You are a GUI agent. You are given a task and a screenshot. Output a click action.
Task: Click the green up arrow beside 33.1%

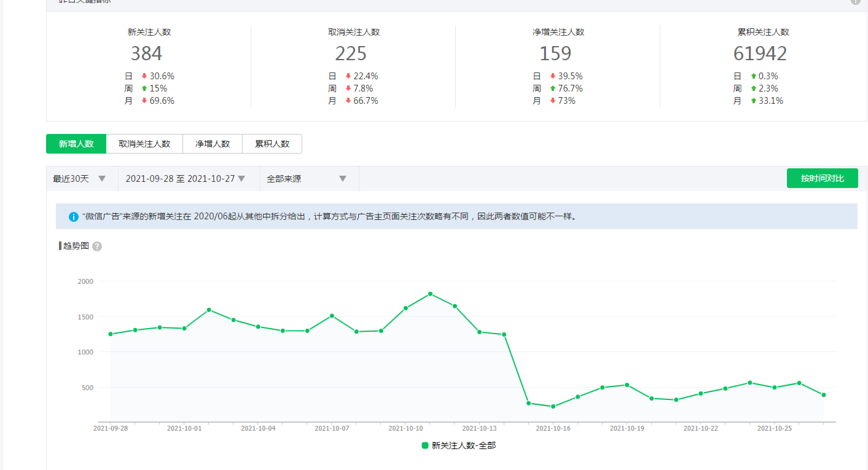[754, 101]
